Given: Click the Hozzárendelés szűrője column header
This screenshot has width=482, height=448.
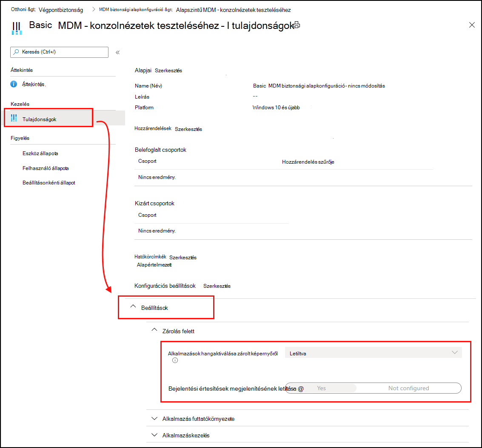Looking at the screenshot, I should coord(308,162).
